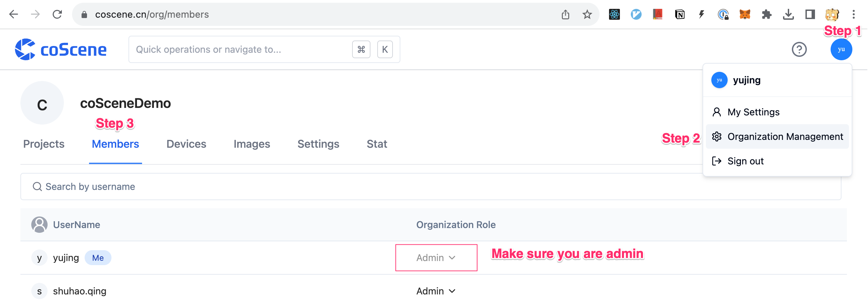Click the command key shortcut badge
This screenshot has height=307, width=868.
pos(361,49)
